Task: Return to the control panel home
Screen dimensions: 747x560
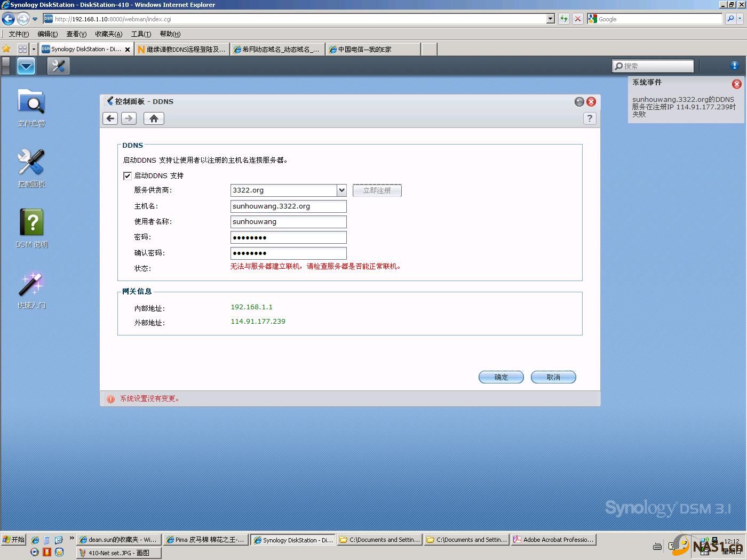Action: (154, 118)
